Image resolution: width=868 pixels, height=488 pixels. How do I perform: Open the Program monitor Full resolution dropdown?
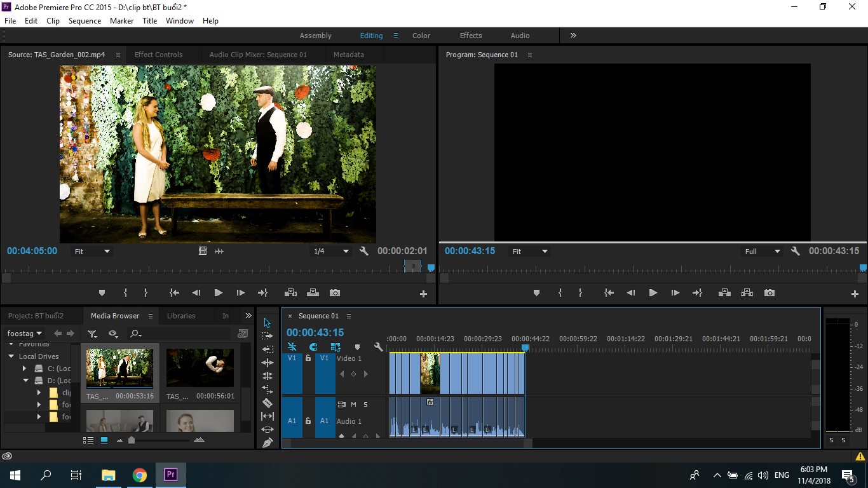tap(763, 252)
